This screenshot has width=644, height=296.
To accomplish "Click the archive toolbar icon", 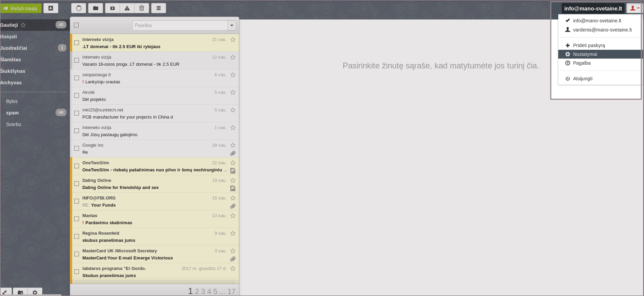I will pyautogui.click(x=113, y=8).
